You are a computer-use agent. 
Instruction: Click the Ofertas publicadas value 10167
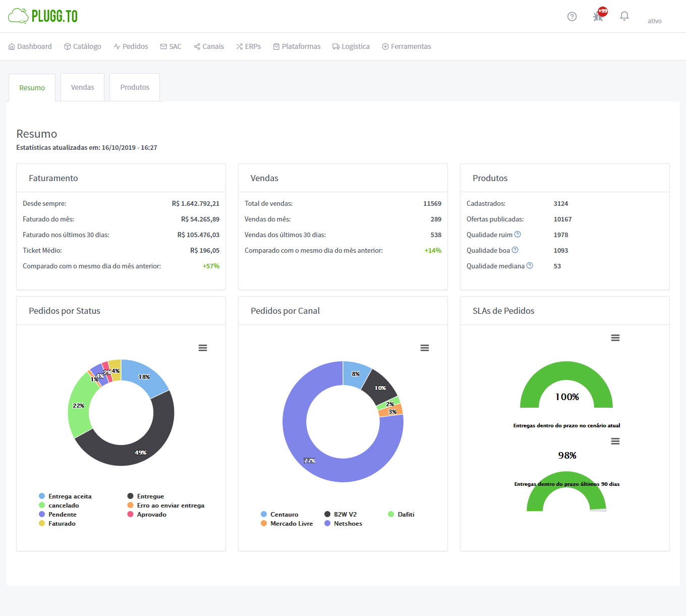pos(562,219)
